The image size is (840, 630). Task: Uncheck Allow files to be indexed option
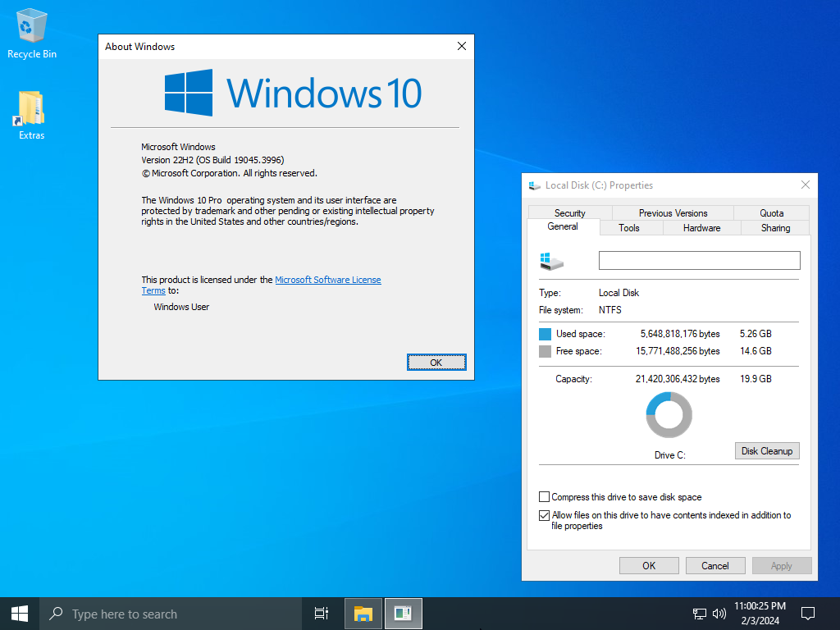click(544, 516)
